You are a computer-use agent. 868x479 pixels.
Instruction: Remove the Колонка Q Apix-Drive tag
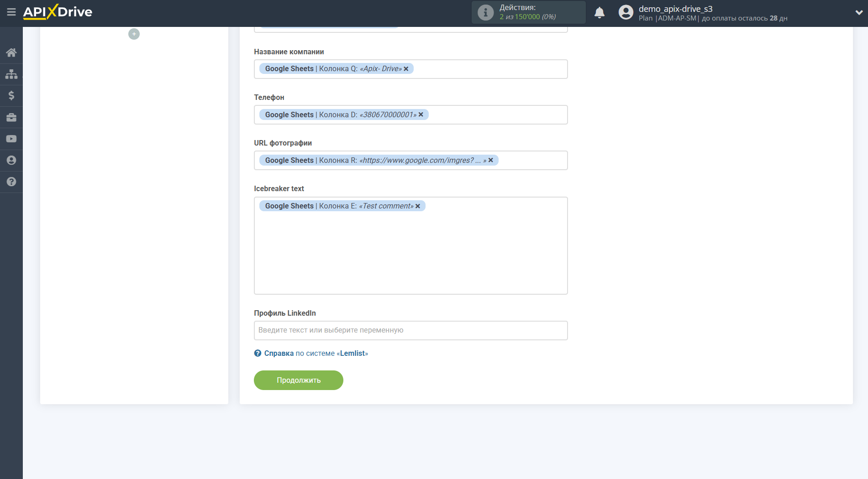tap(406, 69)
